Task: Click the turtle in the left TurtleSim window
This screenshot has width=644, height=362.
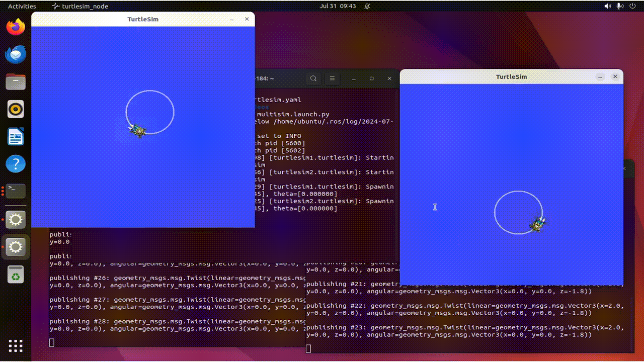Action: pyautogui.click(x=137, y=130)
